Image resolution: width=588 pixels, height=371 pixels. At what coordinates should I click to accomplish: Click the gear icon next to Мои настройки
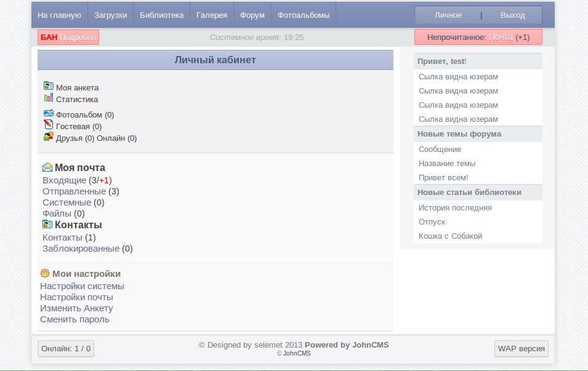tap(45, 273)
